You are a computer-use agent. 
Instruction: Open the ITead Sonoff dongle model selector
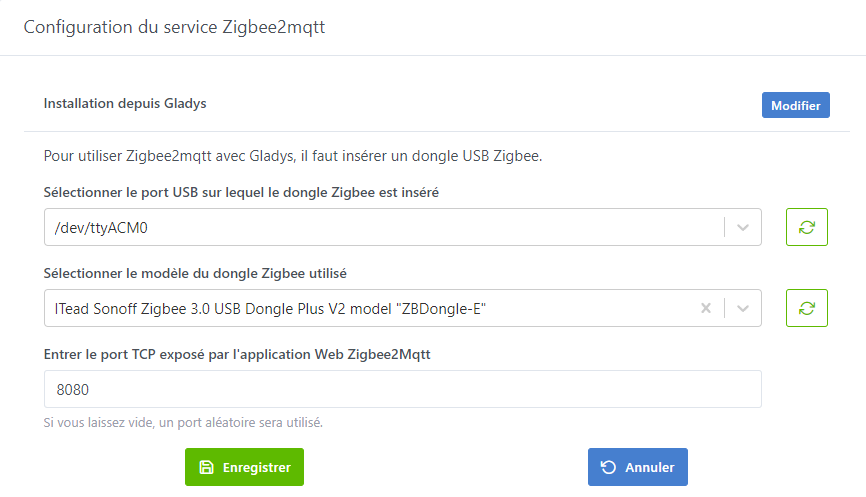370,308
